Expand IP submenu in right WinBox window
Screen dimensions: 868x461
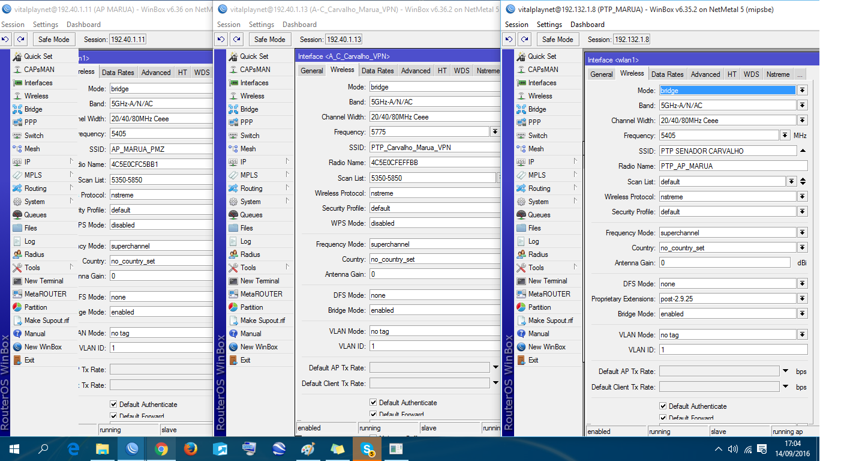tap(575, 162)
